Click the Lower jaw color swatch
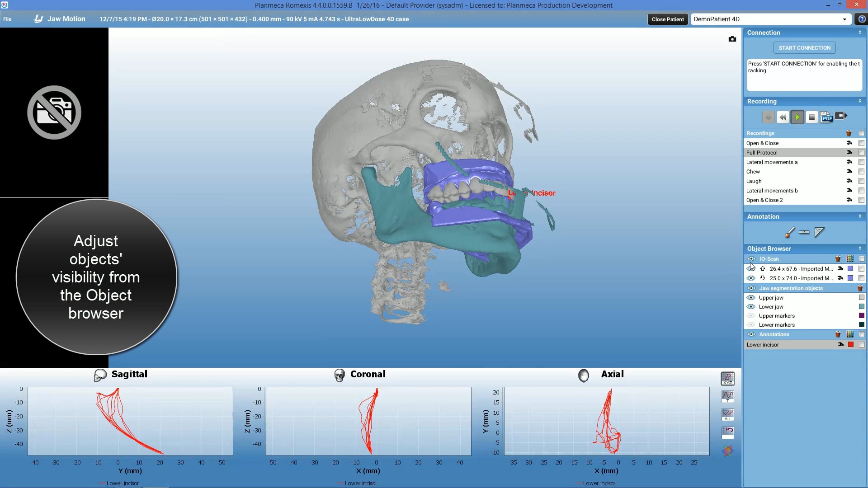The image size is (868, 488). [x=862, y=306]
